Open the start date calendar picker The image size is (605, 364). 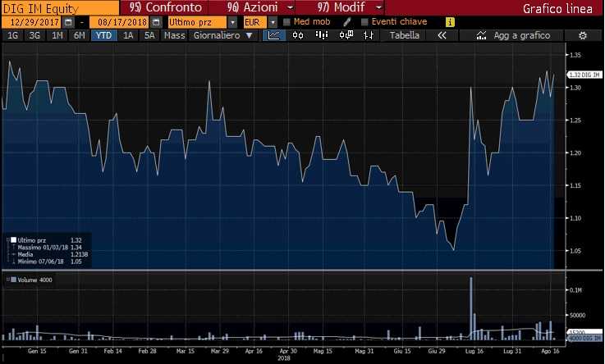(68, 22)
